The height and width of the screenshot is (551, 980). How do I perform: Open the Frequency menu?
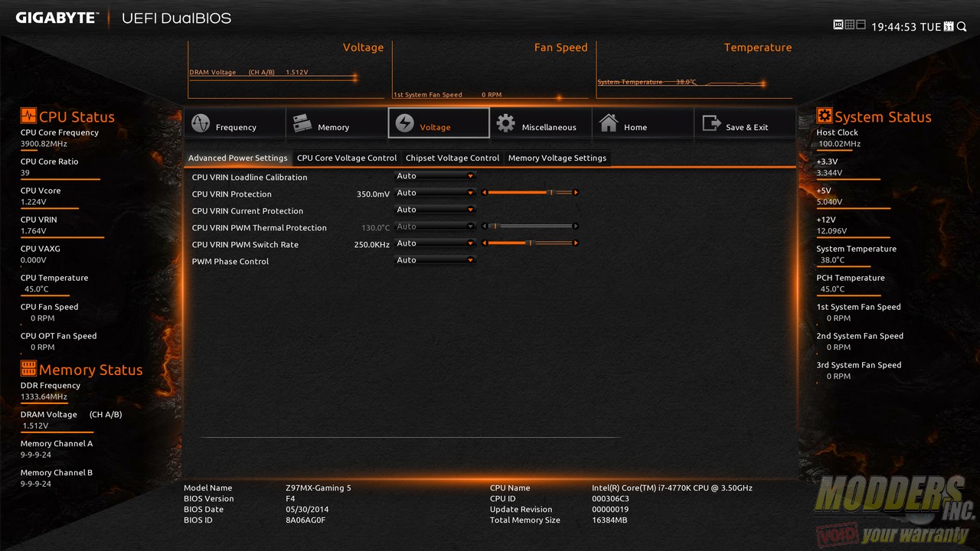coord(234,123)
